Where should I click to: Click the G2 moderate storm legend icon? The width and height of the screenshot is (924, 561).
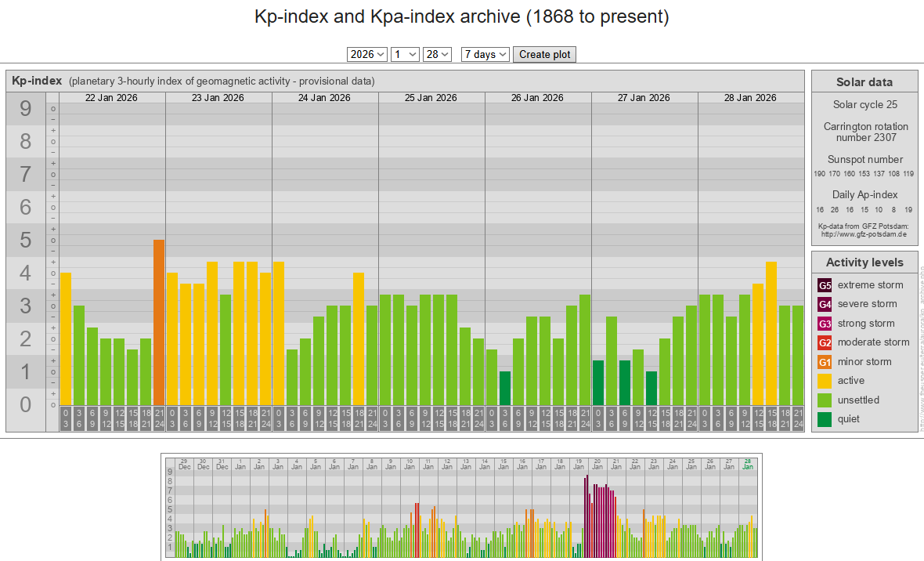825,342
